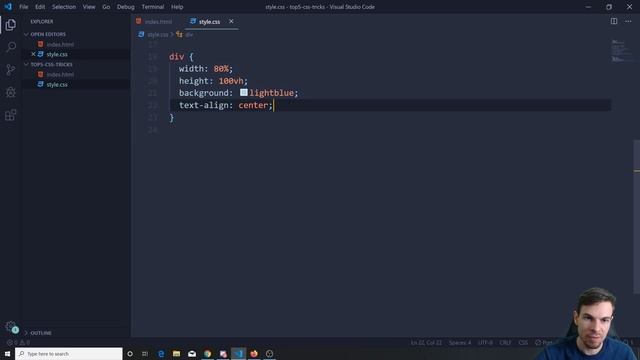The image size is (640, 360).
Task: Click the Ln, Col cursor position status
Action: point(426,342)
